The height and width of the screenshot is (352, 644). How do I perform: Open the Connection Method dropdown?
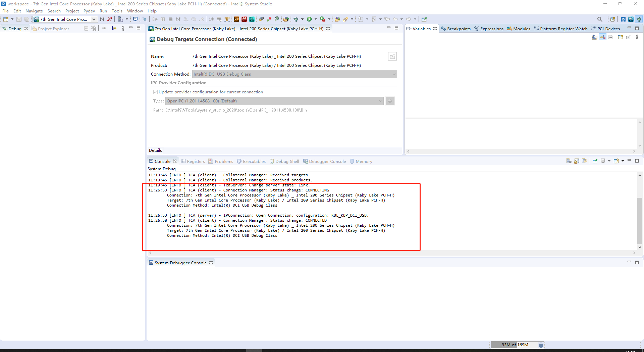coord(394,74)
